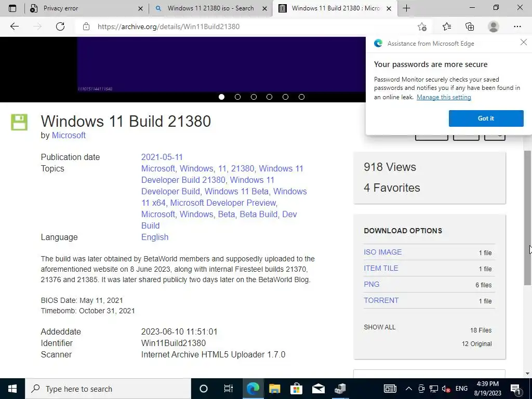Close the Windows 11 21380 iso Search tab
Screen dimensions: 532x399
(x=264, y=9)
